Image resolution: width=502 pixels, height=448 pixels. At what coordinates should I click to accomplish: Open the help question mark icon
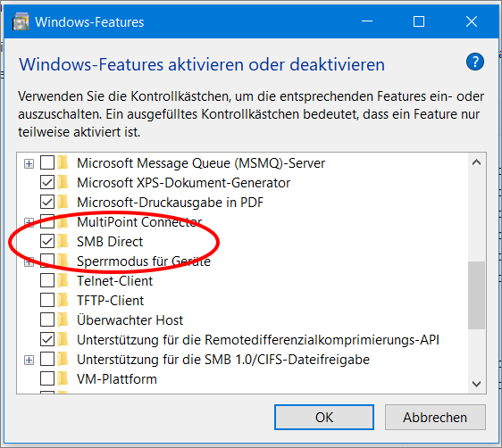point(475,62)
